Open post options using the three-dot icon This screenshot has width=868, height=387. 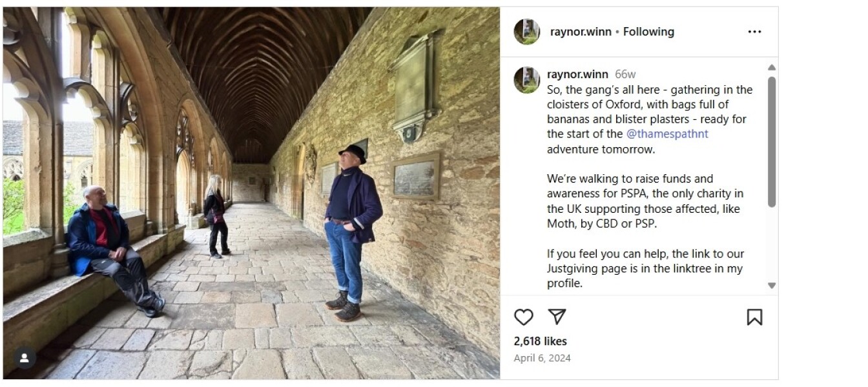click(754, 31)
